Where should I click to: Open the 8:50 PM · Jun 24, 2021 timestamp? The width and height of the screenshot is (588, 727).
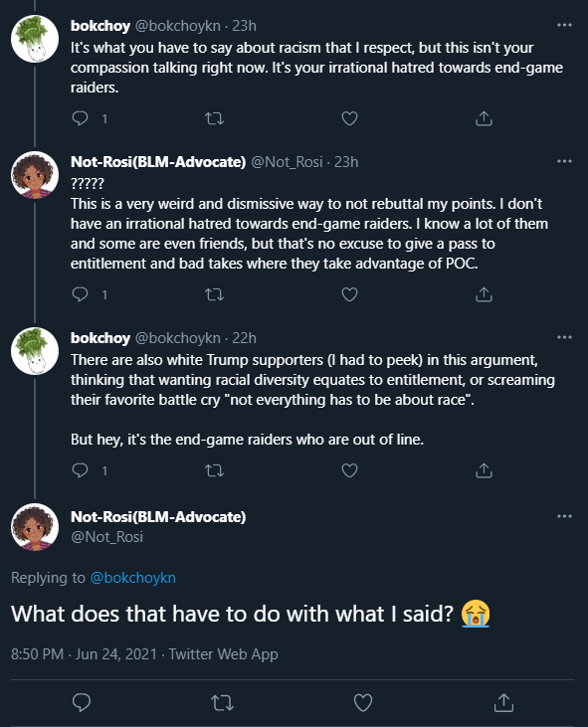pyautogui.click(x=84, y=653)
